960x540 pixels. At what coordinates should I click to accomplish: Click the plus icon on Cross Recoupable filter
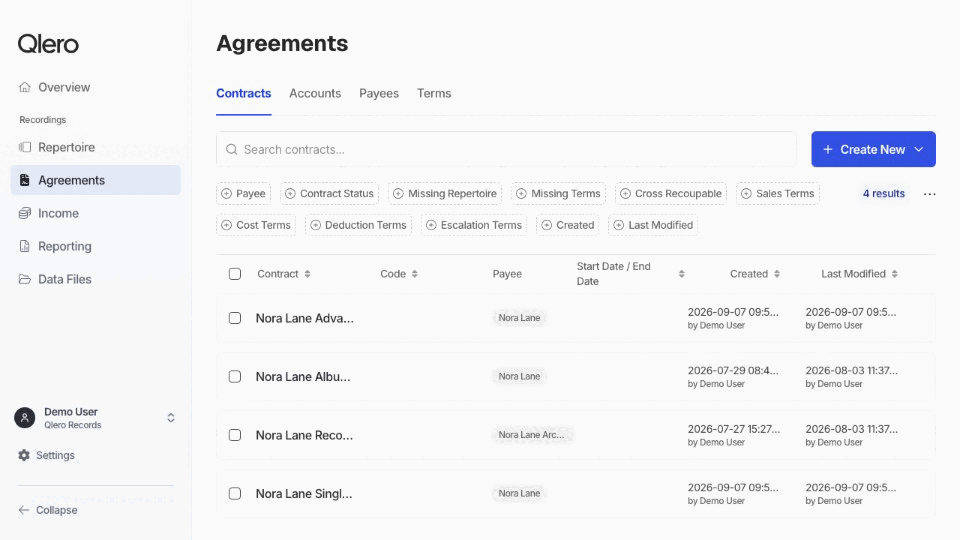pos(625,193)
